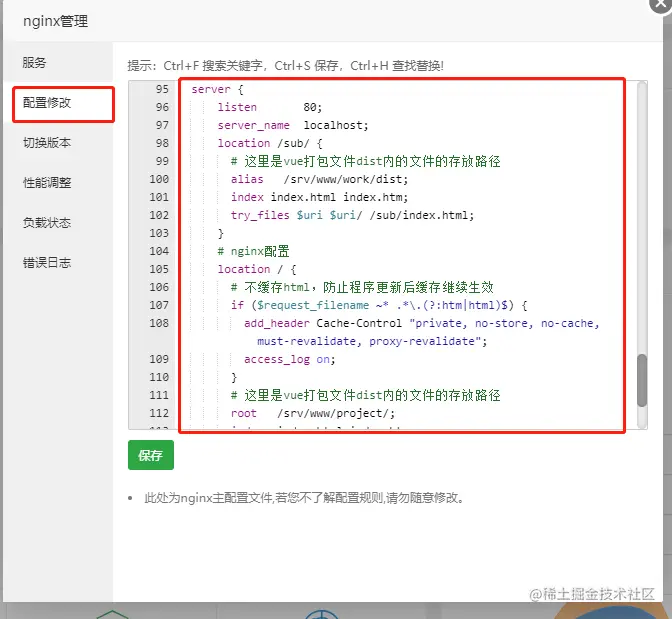
Task: Click line number 95 in the gutter
Action: 162,89
